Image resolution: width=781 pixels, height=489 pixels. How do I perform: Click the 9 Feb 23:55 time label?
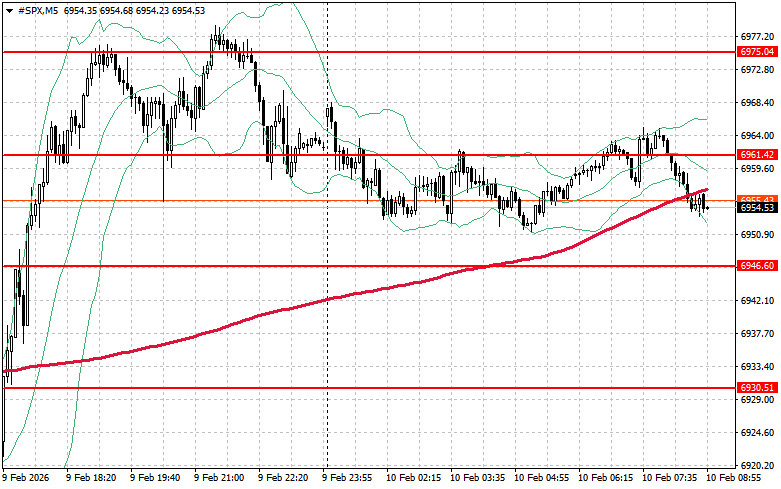(x=352, y=479)
